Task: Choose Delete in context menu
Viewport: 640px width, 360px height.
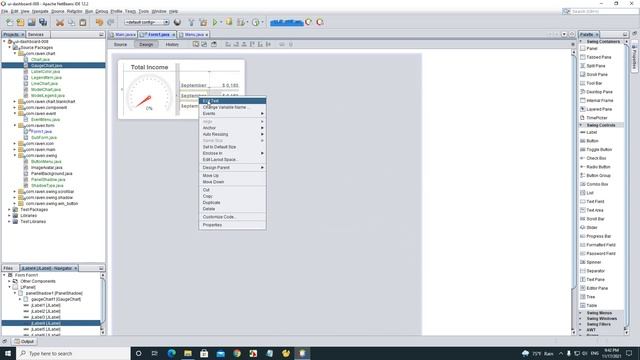Action: [232, 209]
